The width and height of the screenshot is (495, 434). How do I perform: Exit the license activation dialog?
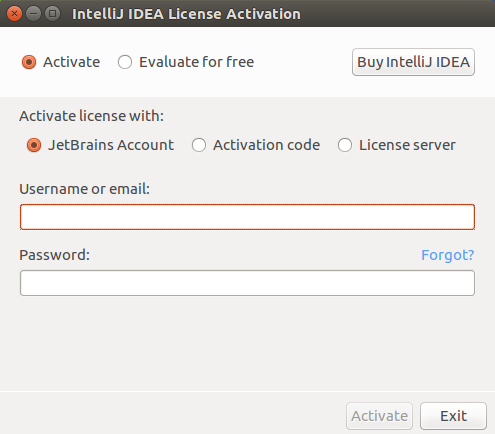coord(453,416)
